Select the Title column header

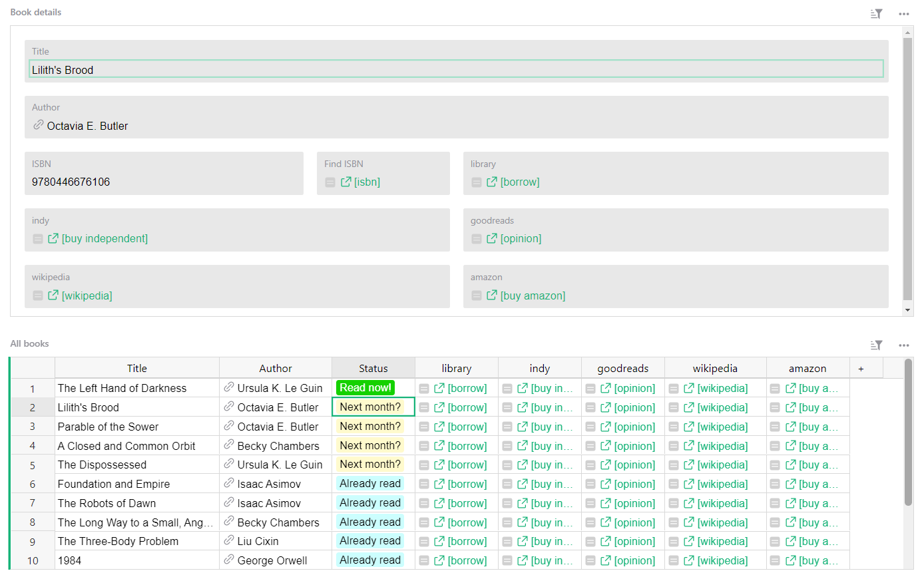click(x=136, y=368)
